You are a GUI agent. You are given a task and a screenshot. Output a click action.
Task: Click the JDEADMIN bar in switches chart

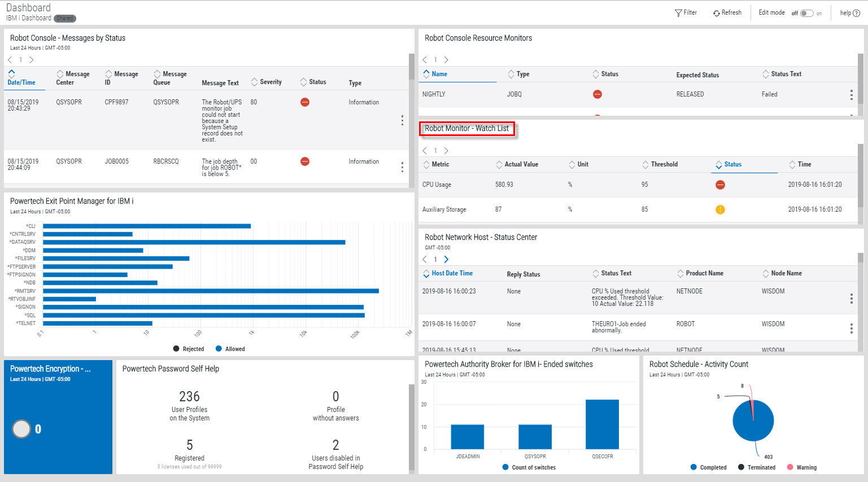point(468,437)
